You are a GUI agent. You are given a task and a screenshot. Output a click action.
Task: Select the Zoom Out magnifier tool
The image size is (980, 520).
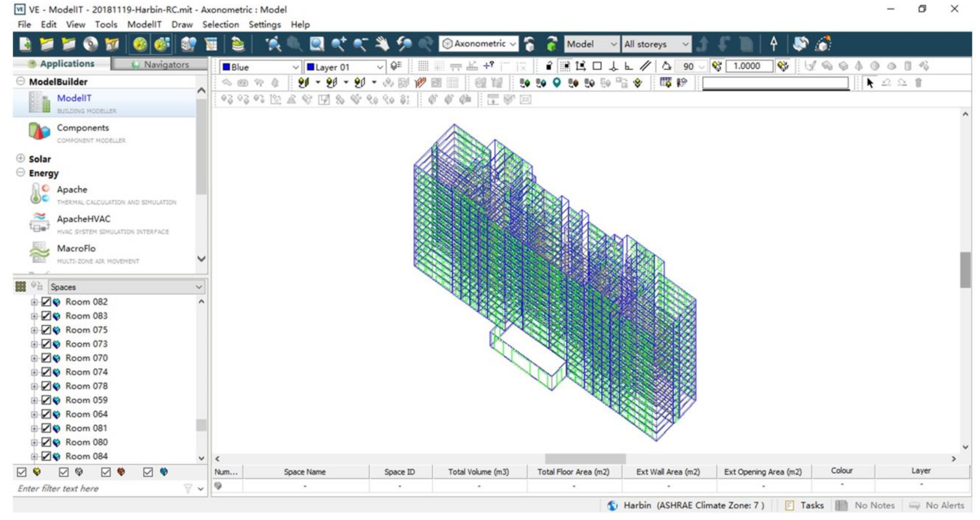[x=360, y=44]
